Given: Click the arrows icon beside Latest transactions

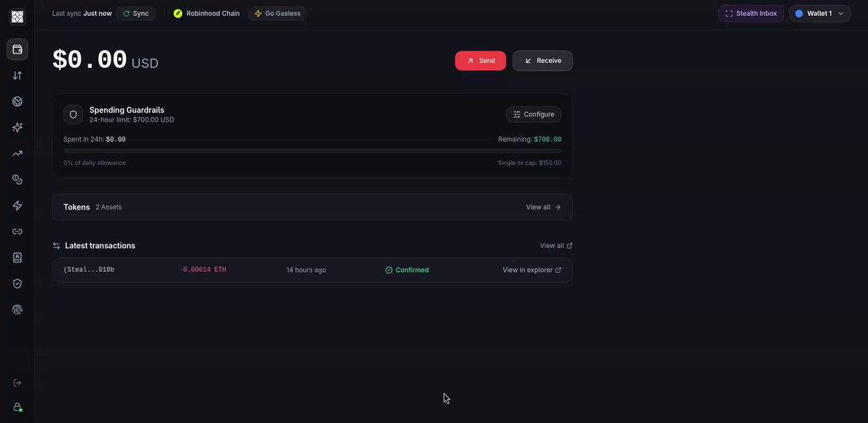Looking at the screenshot, I should tap(56, 246).
